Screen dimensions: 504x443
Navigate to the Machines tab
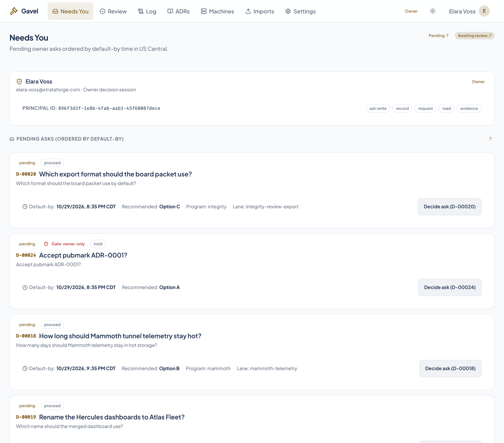pyautogui.click(x=217, y=11)
